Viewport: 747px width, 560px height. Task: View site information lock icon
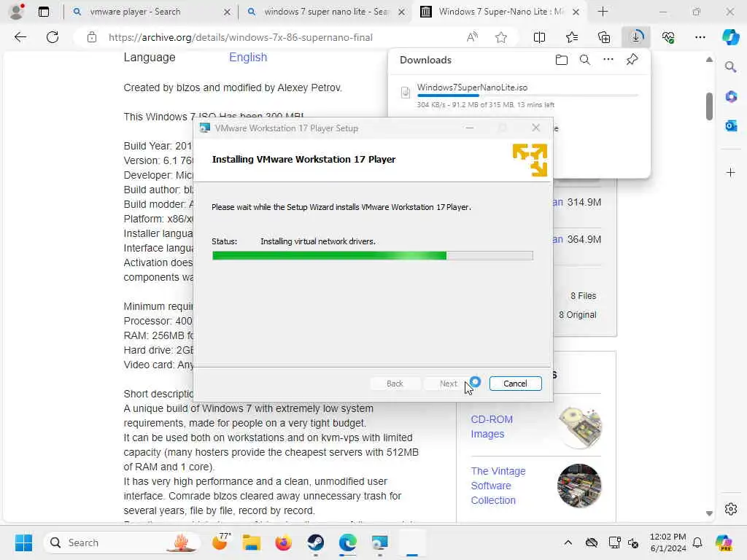[x=92, y=37]
